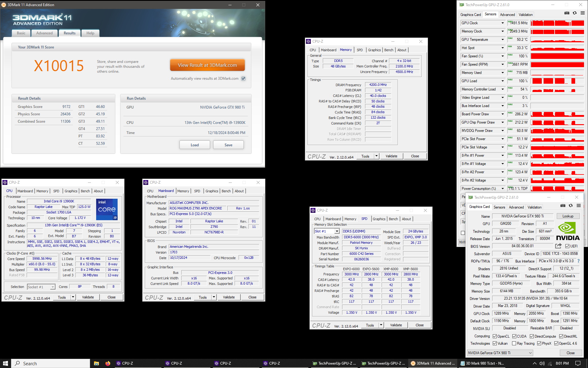Viewport: 588px width, 368px height.
Task: Launch Firefox from the taskbar
Action: click(108, 363)
